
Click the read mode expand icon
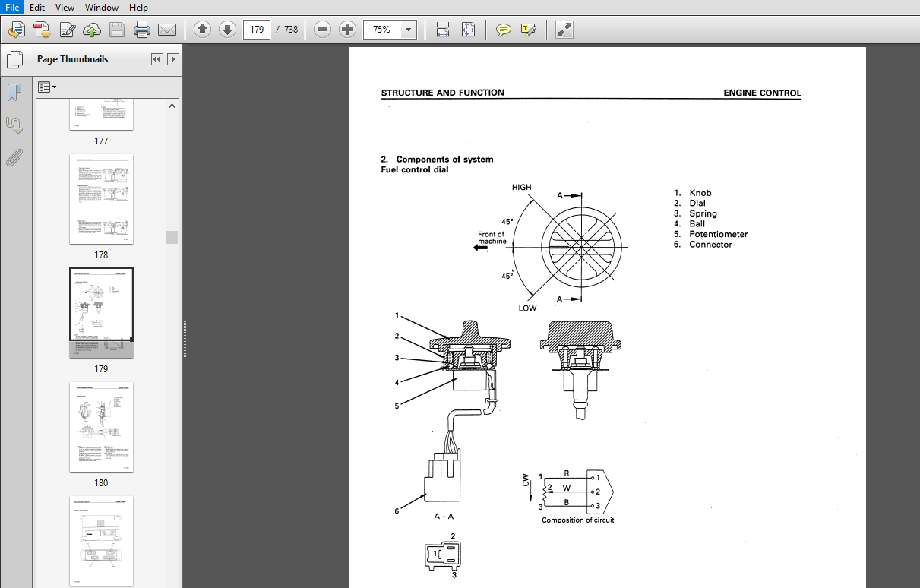[564, 30]
